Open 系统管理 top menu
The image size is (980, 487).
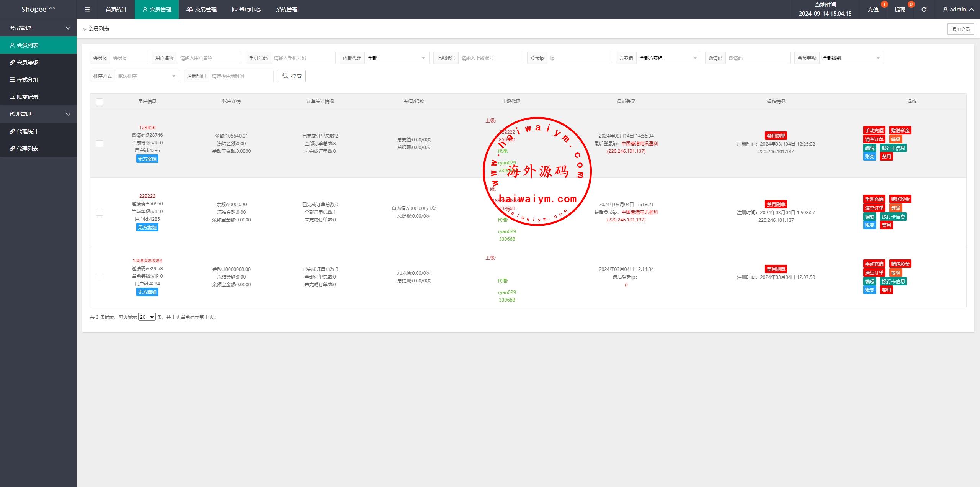coord(286,10)
